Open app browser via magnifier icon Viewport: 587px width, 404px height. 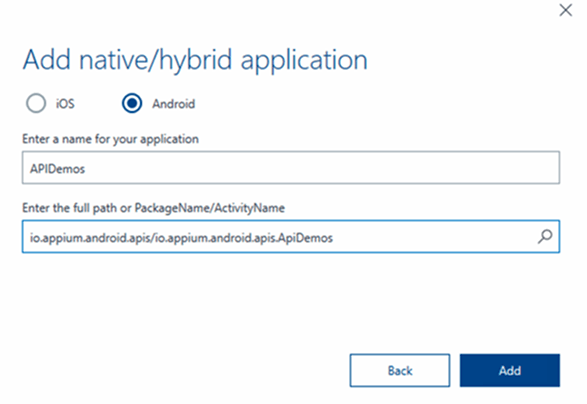pyautogui.click(x=545, y=237)
